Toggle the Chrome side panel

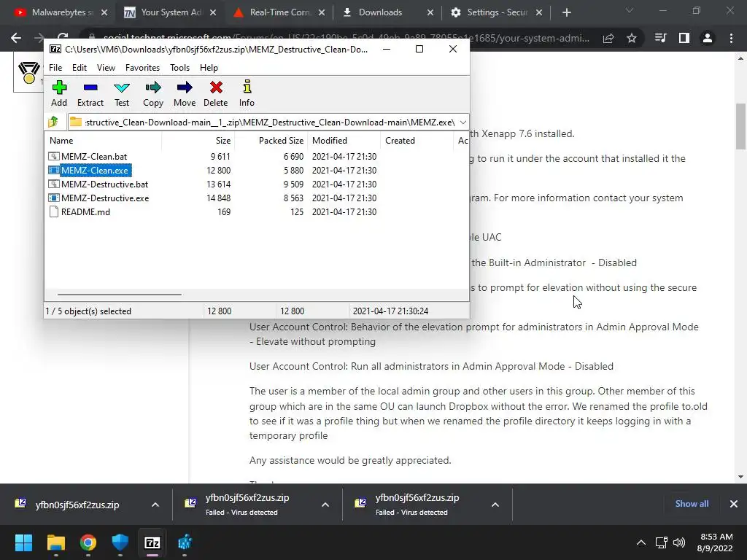(x=684, y=38)
